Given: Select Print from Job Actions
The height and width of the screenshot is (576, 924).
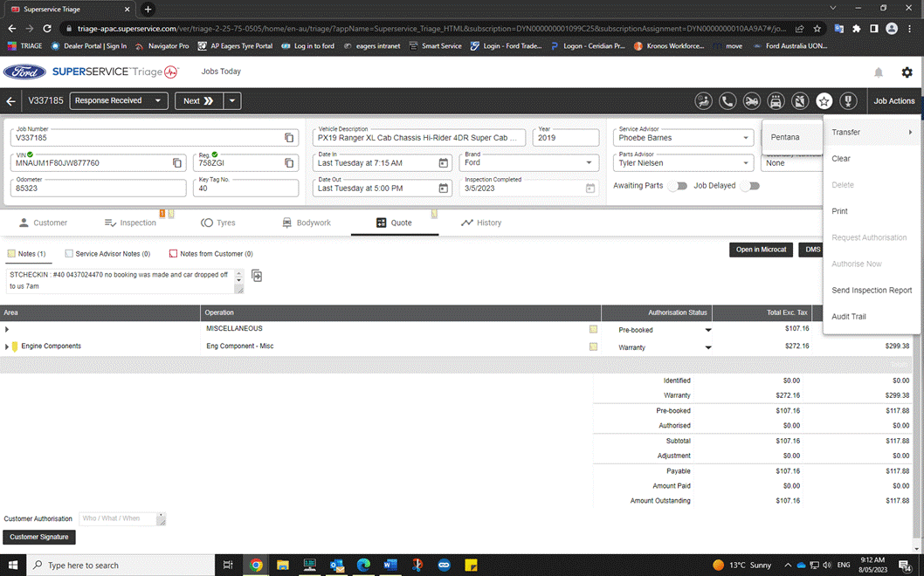Looking at the screenshot, I should 872,211.
